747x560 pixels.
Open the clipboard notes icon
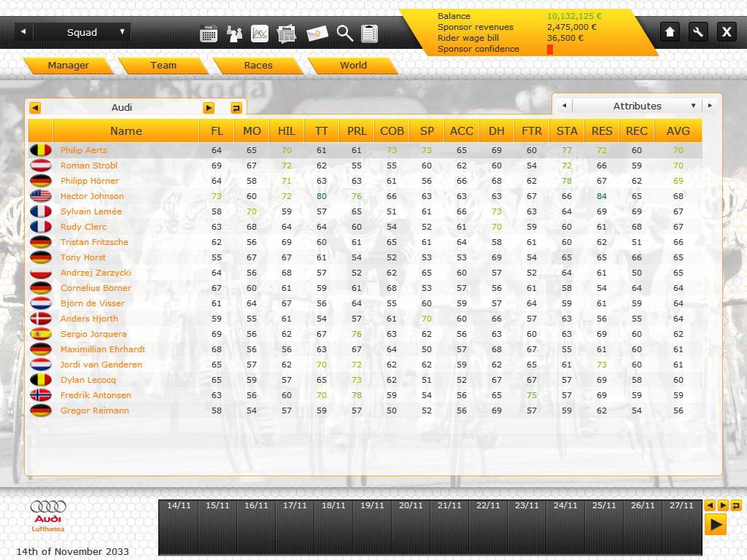point(369,33)
